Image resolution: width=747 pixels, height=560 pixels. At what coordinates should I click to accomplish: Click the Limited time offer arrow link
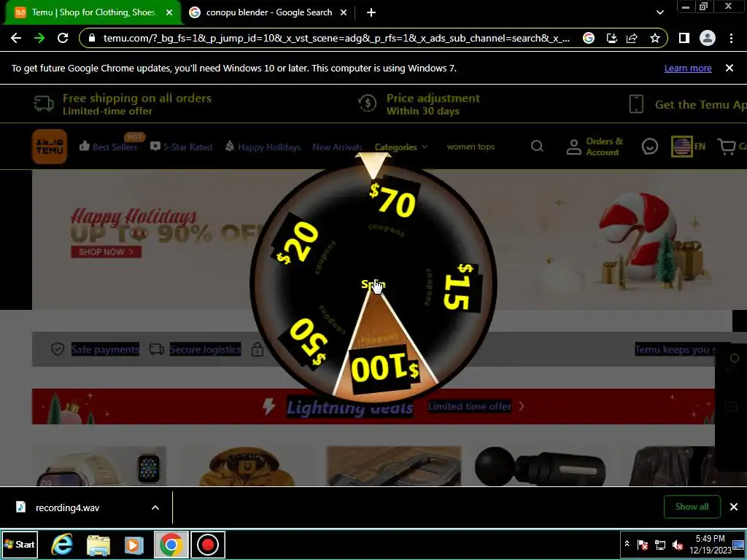pyautogui.click(x=476, y=406)
